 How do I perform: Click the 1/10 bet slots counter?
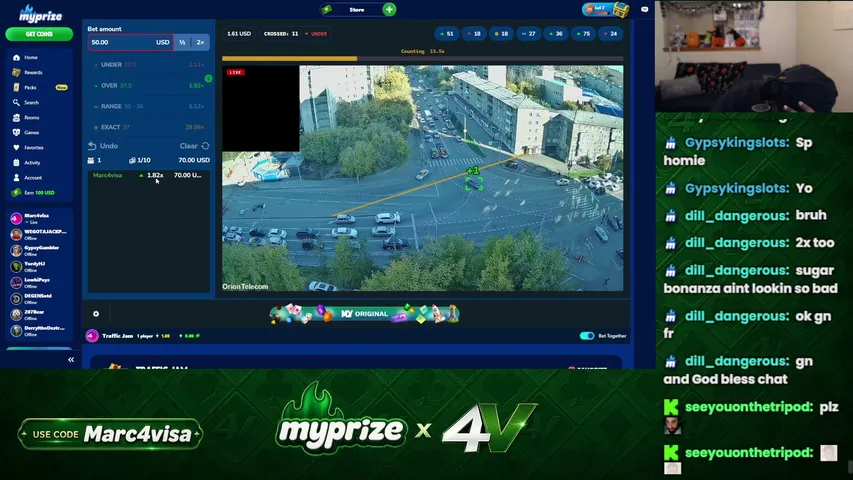pos(140,160)
